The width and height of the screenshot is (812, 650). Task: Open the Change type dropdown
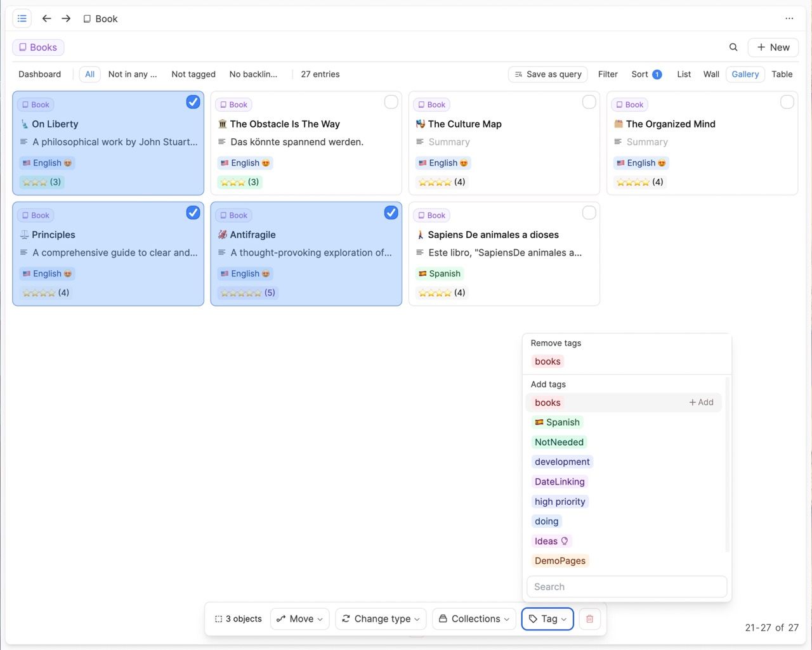tap(381, 619)
